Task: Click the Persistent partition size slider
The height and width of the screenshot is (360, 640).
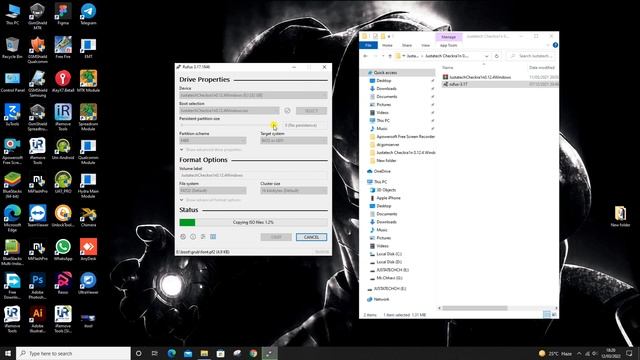Action: click(x=229, y=125)
